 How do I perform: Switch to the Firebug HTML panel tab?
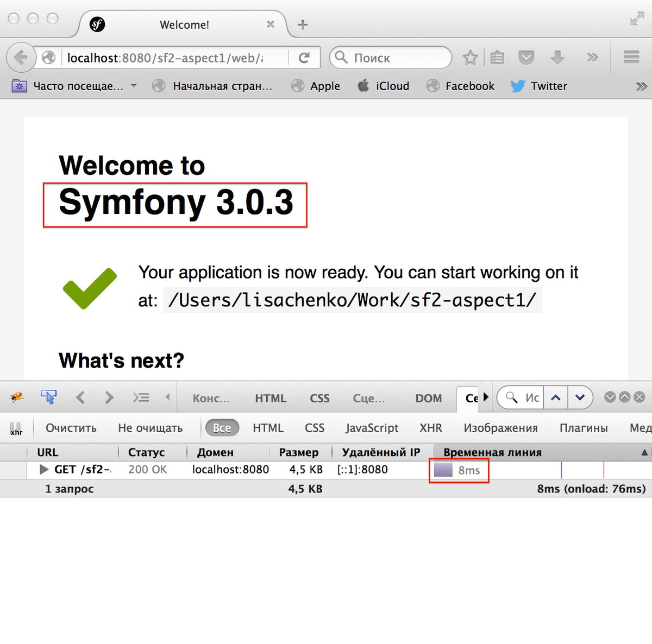[271, 398]
